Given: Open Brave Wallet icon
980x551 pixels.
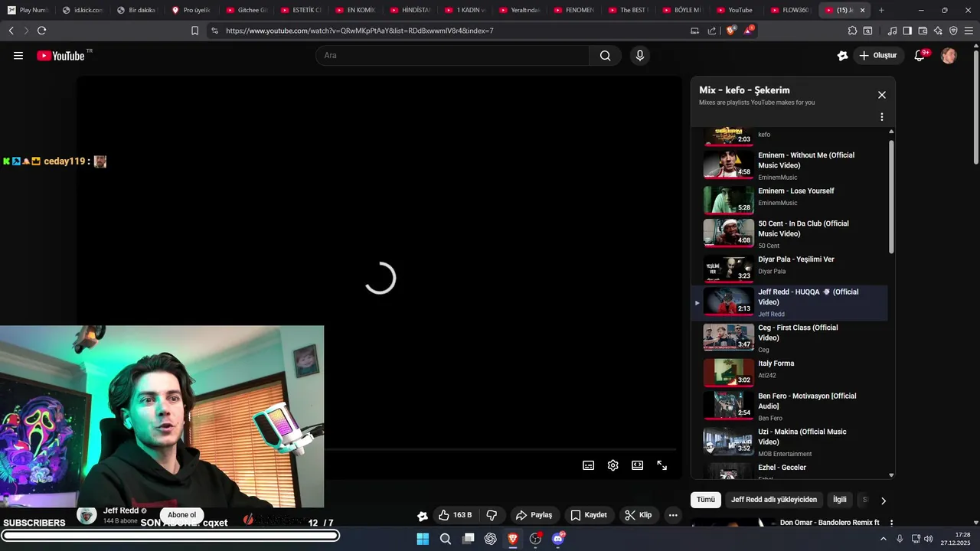Looking at the screenshot, I should click(x=923, y=31).
